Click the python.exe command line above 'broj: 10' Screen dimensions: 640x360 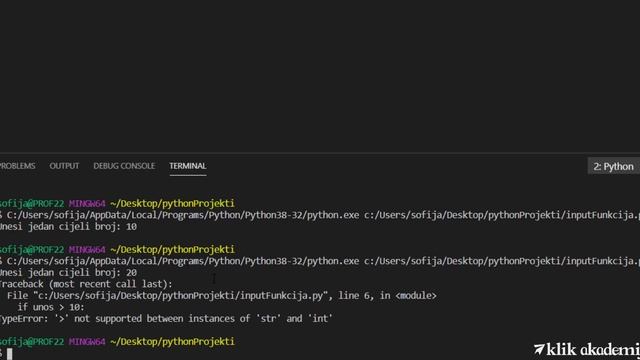coord(320,215)
